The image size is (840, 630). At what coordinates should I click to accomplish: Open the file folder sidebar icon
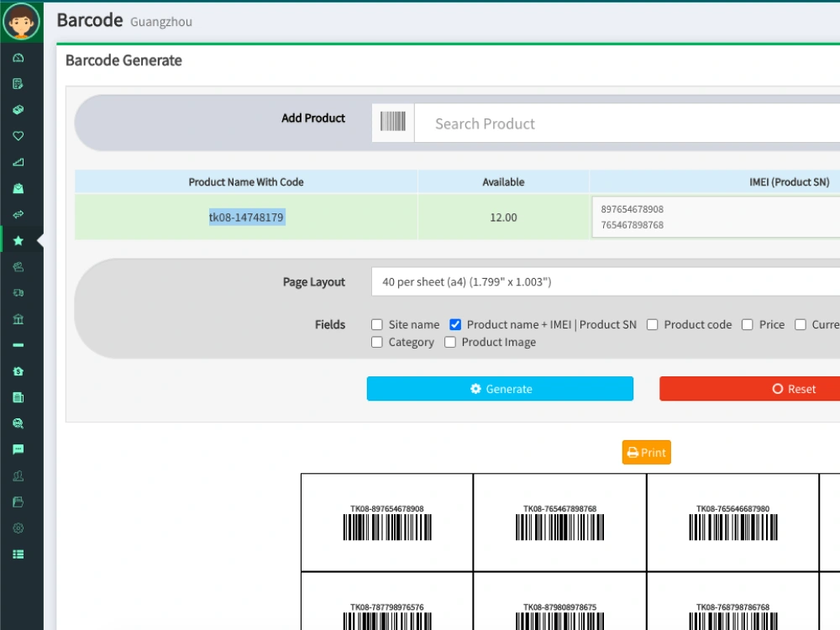pyautogui.click(x=18, y=502)
